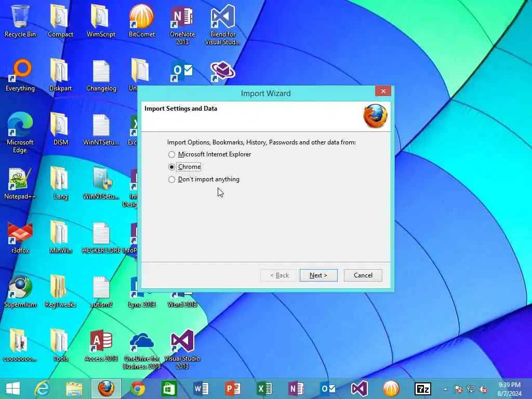Screen dimensions: 532x399
Task: Select the Tools folder icon
Action: tap(60, 345)
